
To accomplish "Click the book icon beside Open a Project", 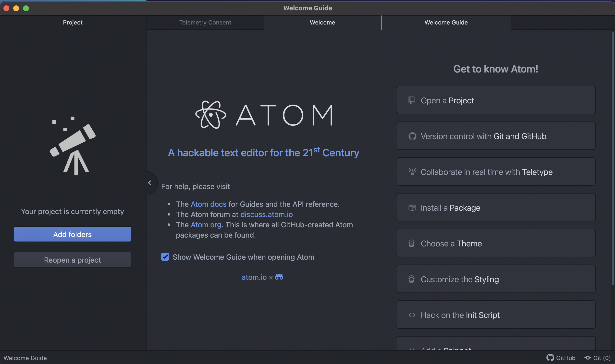I will click(411, 100).
